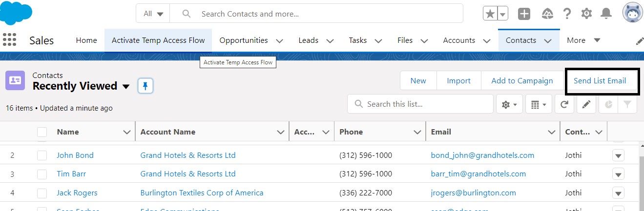Open the All search scope dropdown
Screen dimensions: 644x211
(153, 14)
